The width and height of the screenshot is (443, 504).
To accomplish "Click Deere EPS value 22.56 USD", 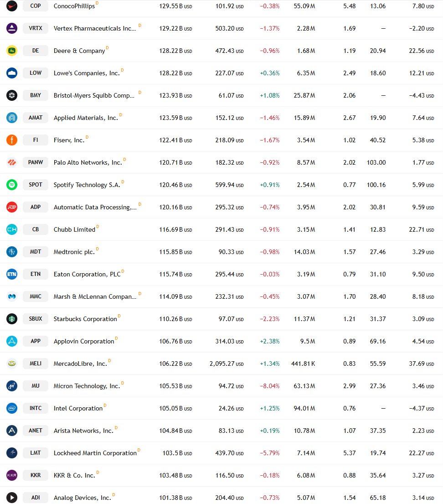I will click(422, 51).
